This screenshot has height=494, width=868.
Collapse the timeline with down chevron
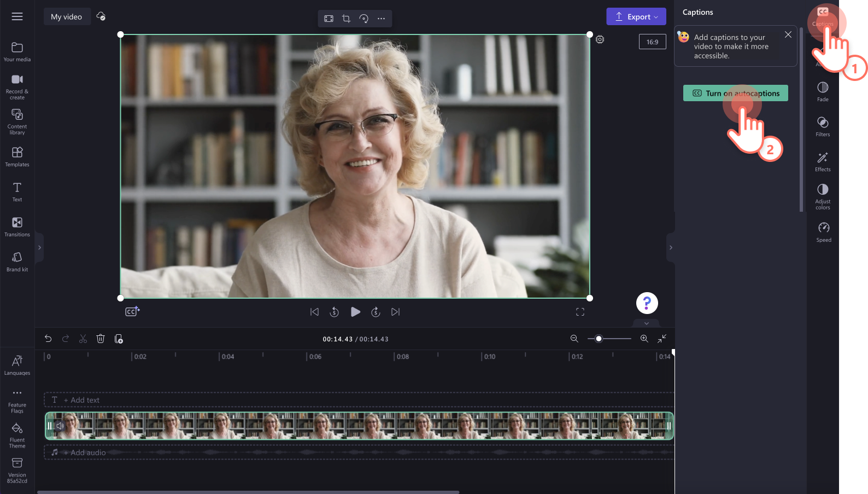click(647, 323)
